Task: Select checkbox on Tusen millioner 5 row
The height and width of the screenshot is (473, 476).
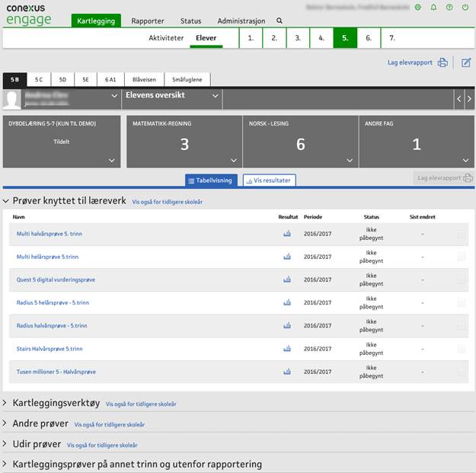Action: (461, 372)
